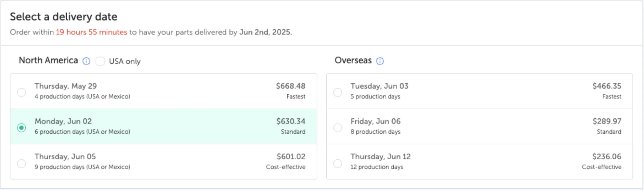Click the '8 production days' text
The image size is (644, 190).
(x=375, y=132)
